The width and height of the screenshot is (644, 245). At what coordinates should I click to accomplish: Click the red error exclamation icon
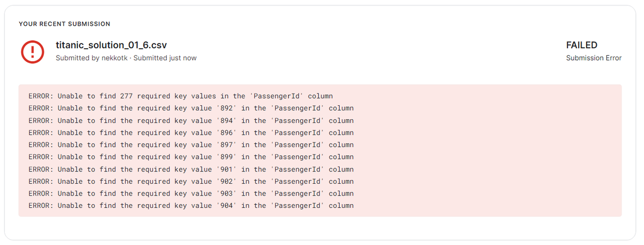pos(32,51)
